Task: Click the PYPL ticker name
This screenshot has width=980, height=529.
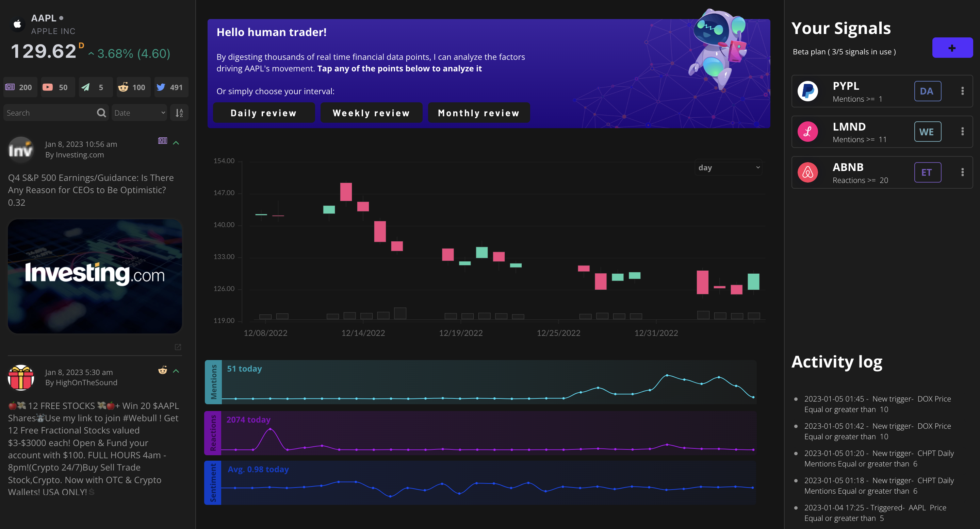Action: [x=846, y=86]
